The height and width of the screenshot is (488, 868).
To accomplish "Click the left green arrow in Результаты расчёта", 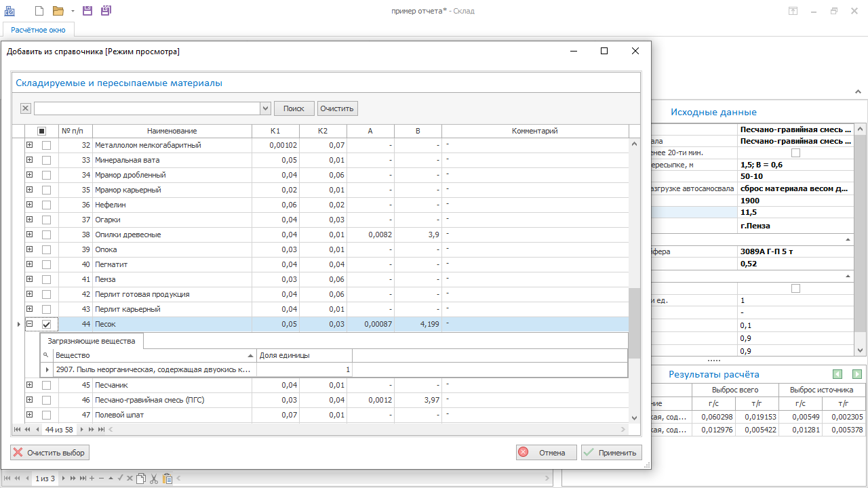I will click(837, 374).
